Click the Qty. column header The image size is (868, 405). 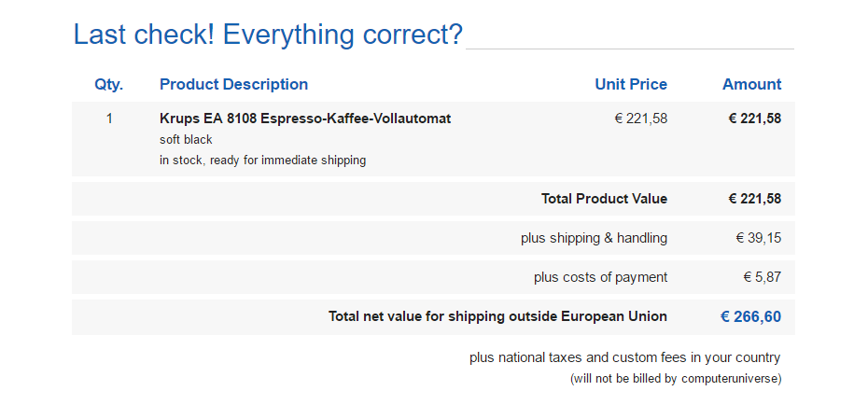109,85
